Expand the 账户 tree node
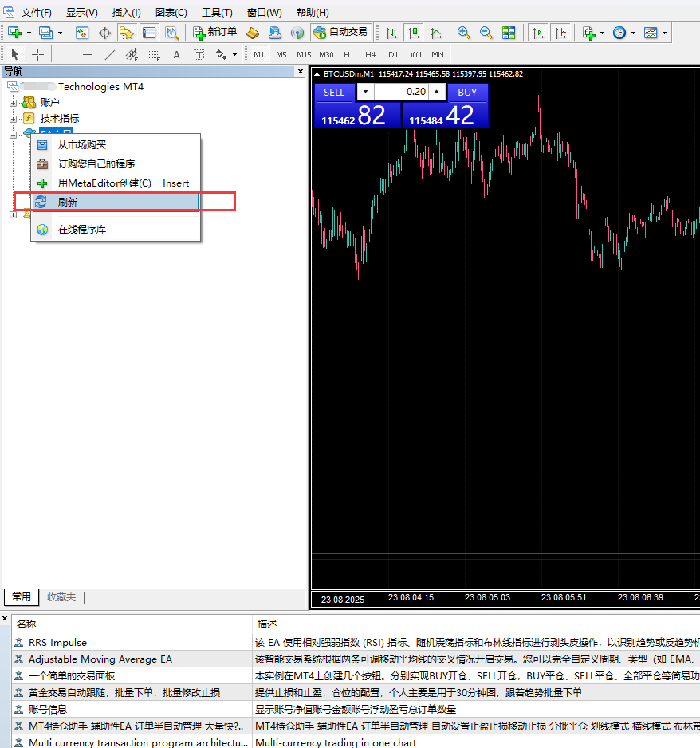Image resolution: width=700 pixels, height=748 pixels. coord(13,102)
